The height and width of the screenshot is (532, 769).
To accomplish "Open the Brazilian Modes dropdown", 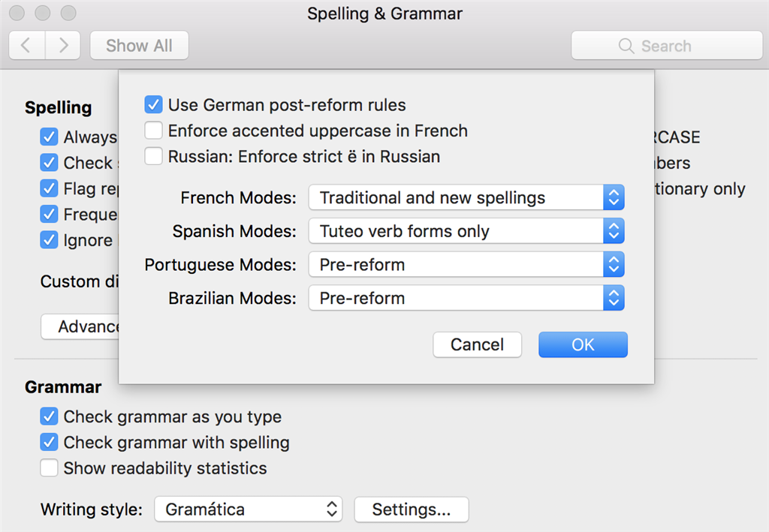I will click(x=466, y=298).
